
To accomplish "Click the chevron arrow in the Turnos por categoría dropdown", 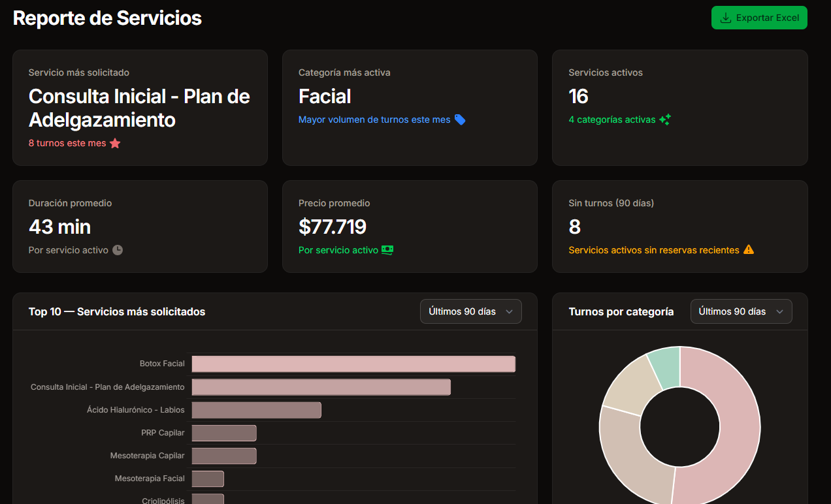I will pos(779,311).
